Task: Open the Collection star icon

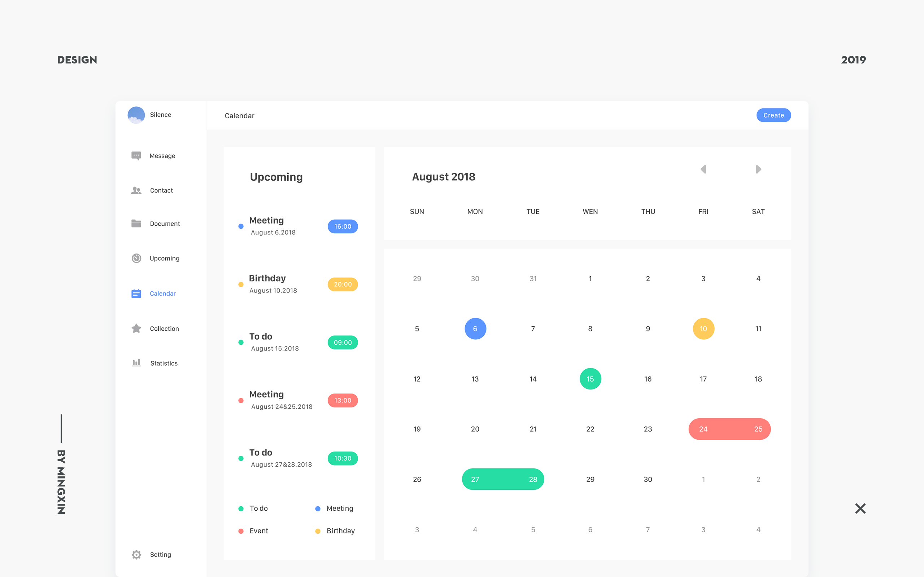Action: 136,329
